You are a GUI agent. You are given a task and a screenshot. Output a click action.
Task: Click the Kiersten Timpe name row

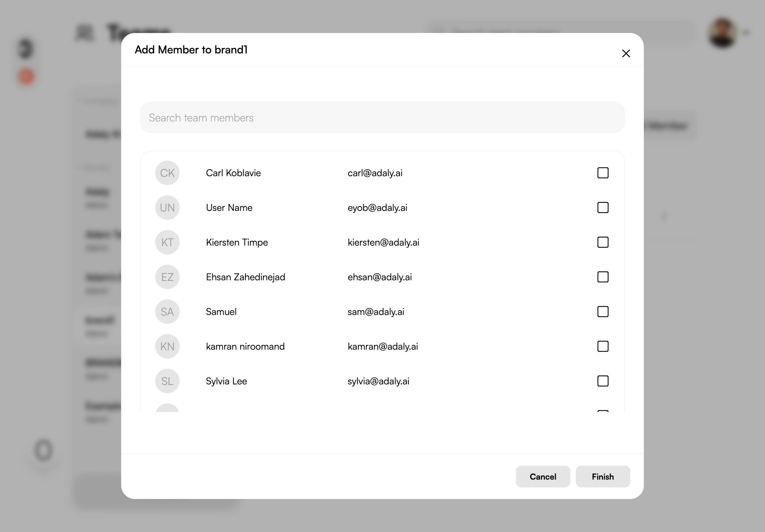tap(237, 242)
